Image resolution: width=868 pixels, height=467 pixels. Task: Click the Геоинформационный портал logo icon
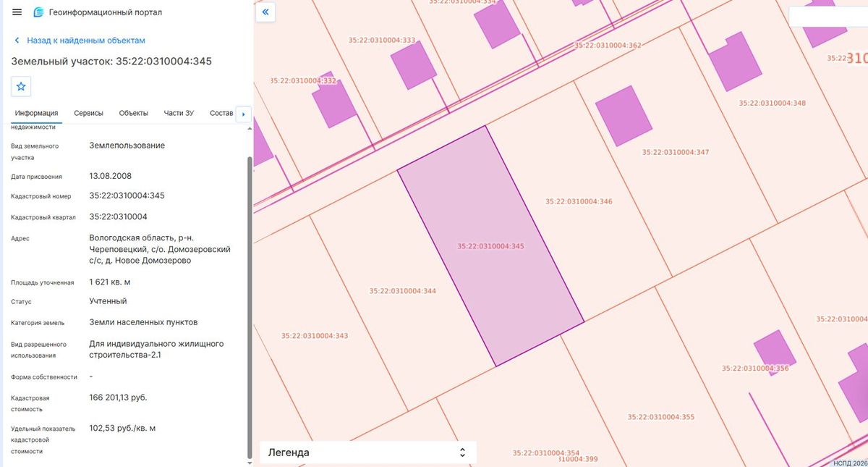coord(39,12)
